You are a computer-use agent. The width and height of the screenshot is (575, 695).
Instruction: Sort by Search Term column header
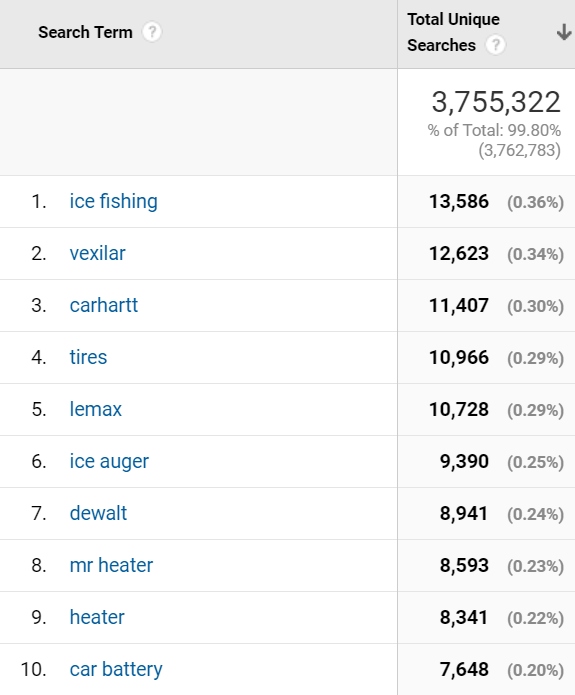85,32
